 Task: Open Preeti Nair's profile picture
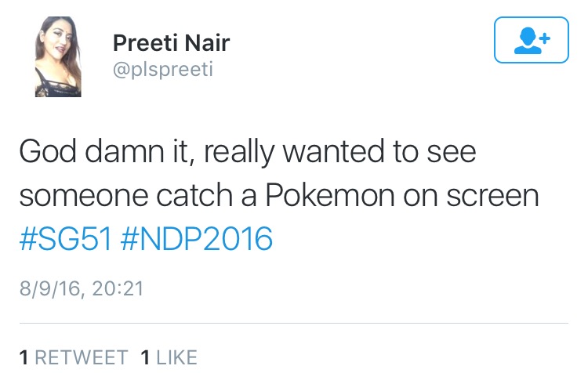pyautogui.click(x=57, y=58)
